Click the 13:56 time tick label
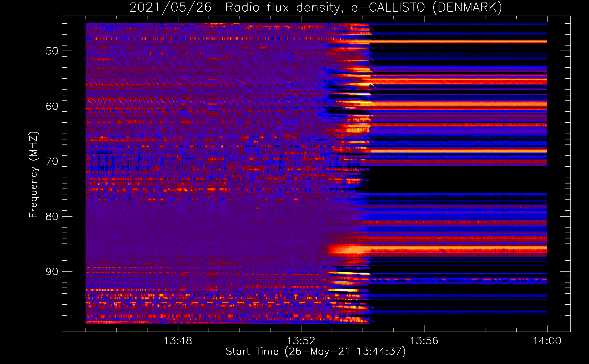Image resolution: width=589 pixels, height=364 pixels. tap(424, 341)
